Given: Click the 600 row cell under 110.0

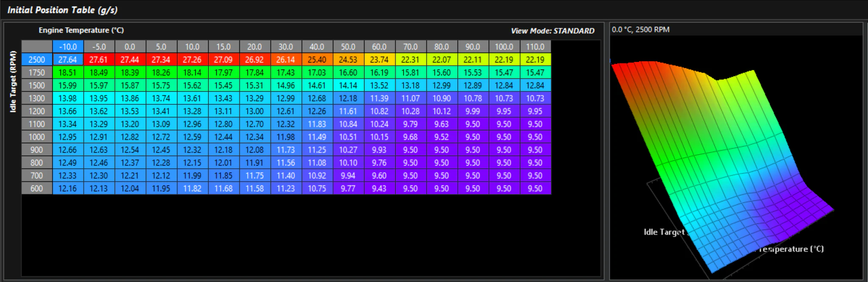Looking at the screenshot, I should (x=535, y=188).
